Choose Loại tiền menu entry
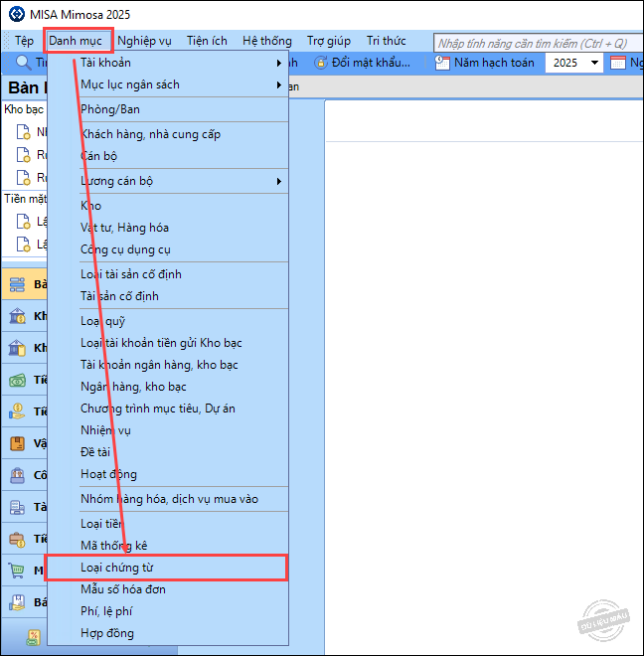644x656 pixels. (168, 524)
